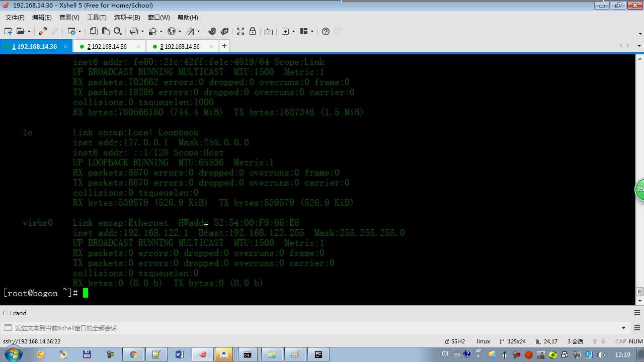Click the volume speaker tray icon
Viewport: 644px width, 362px height.
[x=601, y=355]
